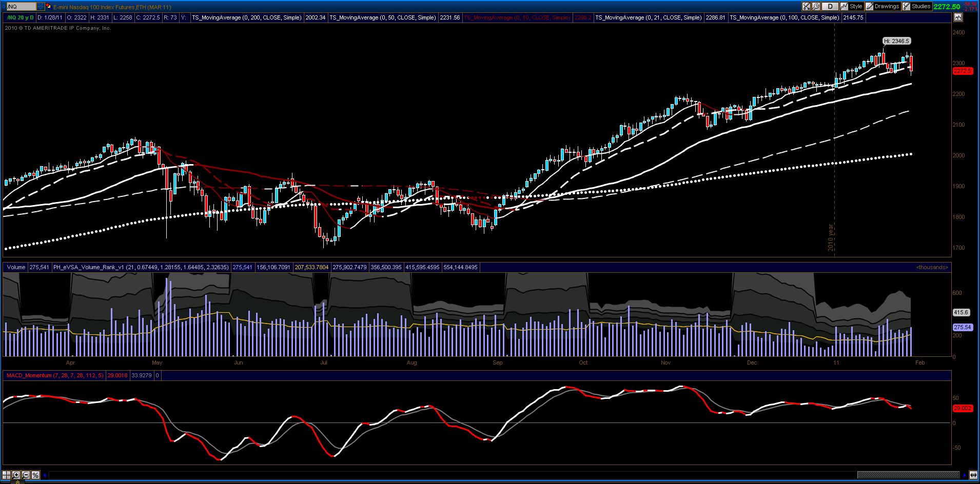
Task: Click the C: 2272.5 close value
Action: pyautogui.click(x=148, y=17)
